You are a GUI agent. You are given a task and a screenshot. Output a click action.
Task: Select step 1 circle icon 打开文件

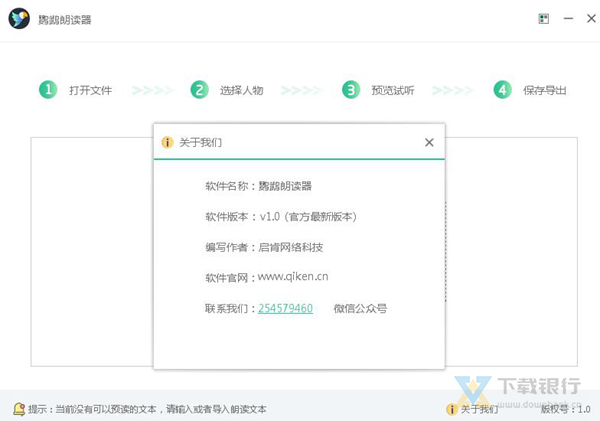(x=48, y=90)
